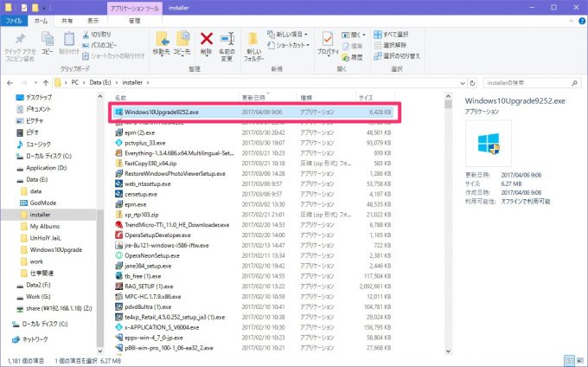Click the preview pane Windows logo thumbnail
Image resolution: width=588 pixels, height=367 pixels.
[x=489, y=144]
